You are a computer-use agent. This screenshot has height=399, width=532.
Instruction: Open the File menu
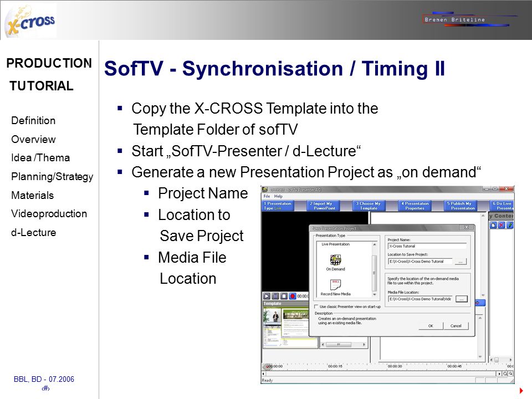click(x=267, y=196)
